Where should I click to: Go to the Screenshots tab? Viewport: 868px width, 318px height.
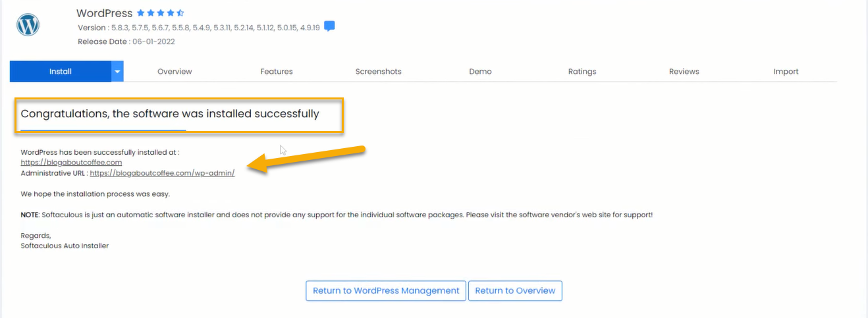click(378, 71)
